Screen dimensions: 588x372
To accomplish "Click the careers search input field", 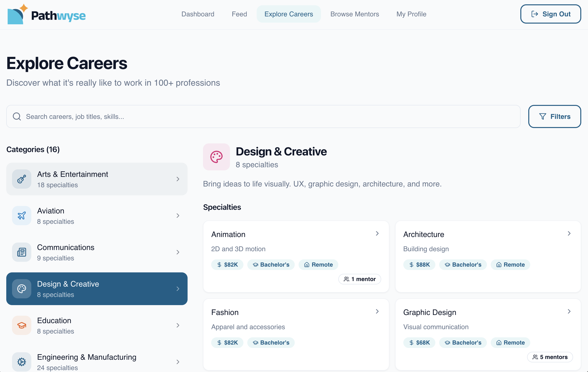I will (244, 116).
